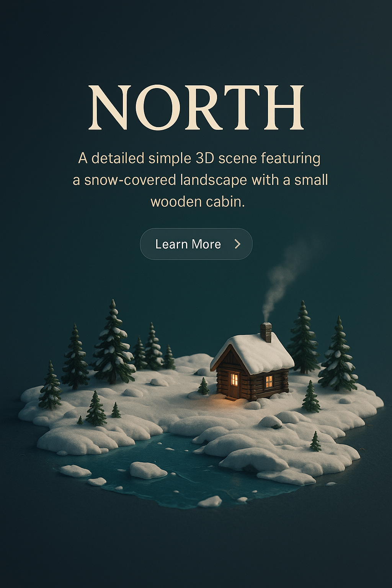Click the tiny sapling nearest the lake's left shore
This screenshot has height=588, width=392.
(80, 420)
